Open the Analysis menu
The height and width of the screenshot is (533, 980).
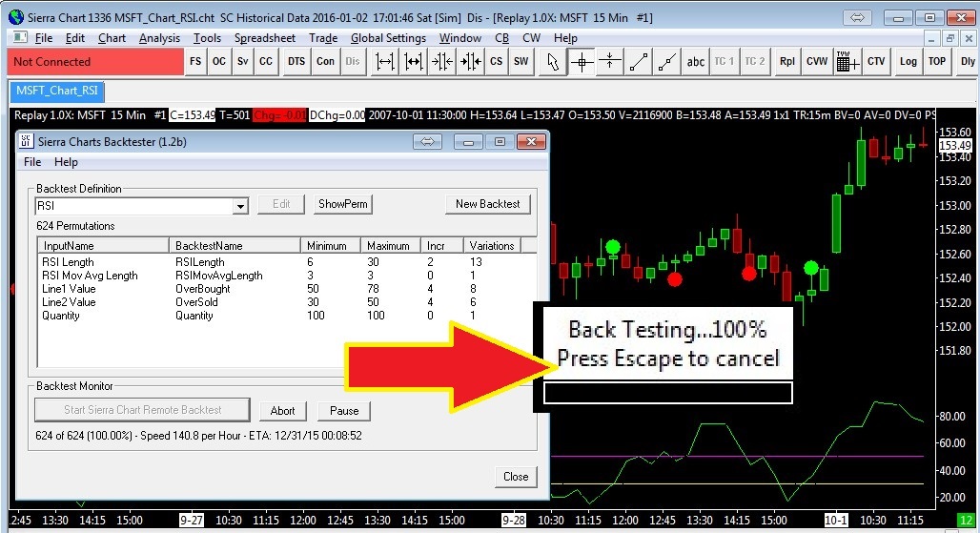(159, 38)
